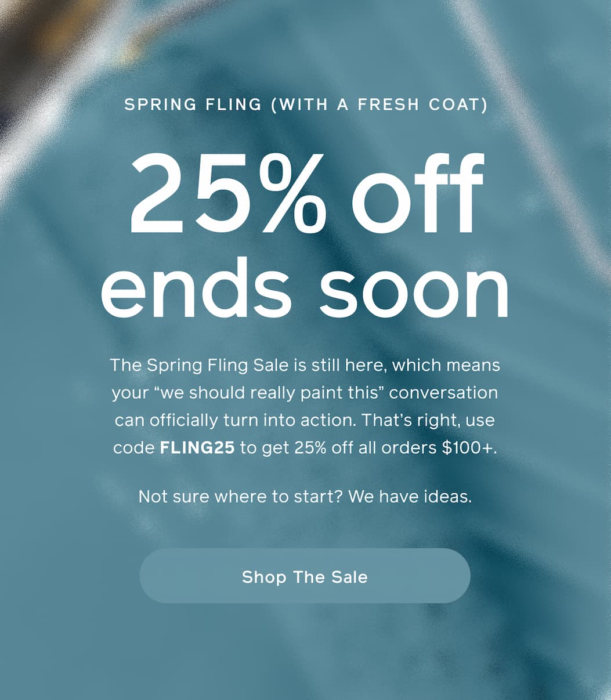Click the SPRING FLING header line
This screenshot has width=611, height=700.
306,104
